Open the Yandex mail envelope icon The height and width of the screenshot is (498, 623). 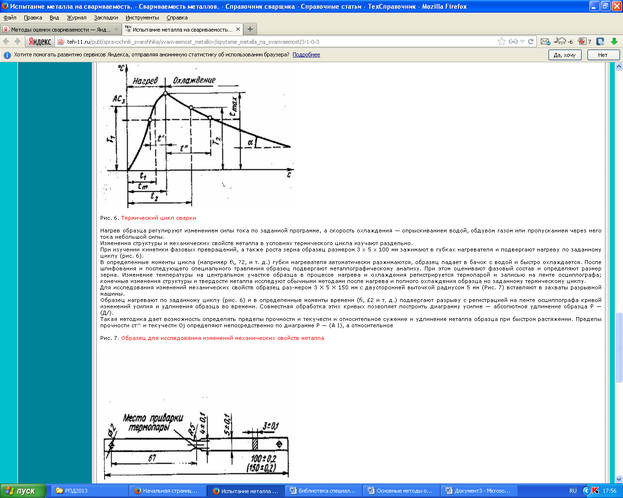point(545,42)
